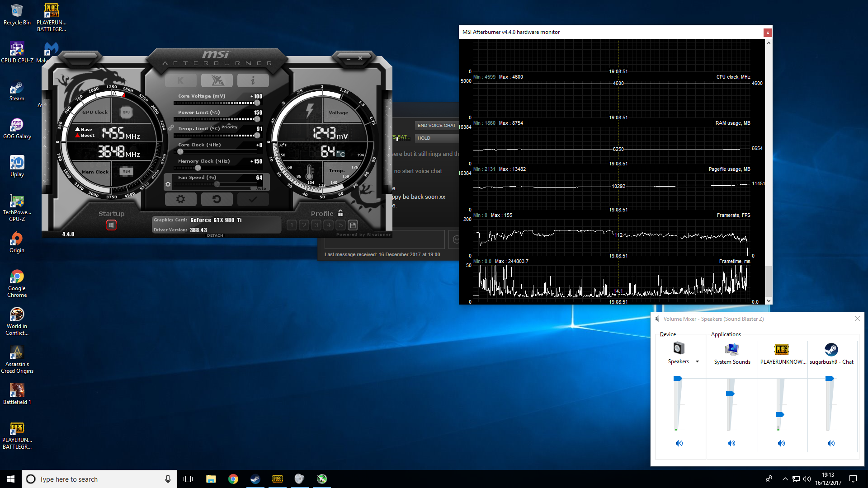Click the PUBG volume slider handle
The image size is (868, 488).
tap(780, 415)
